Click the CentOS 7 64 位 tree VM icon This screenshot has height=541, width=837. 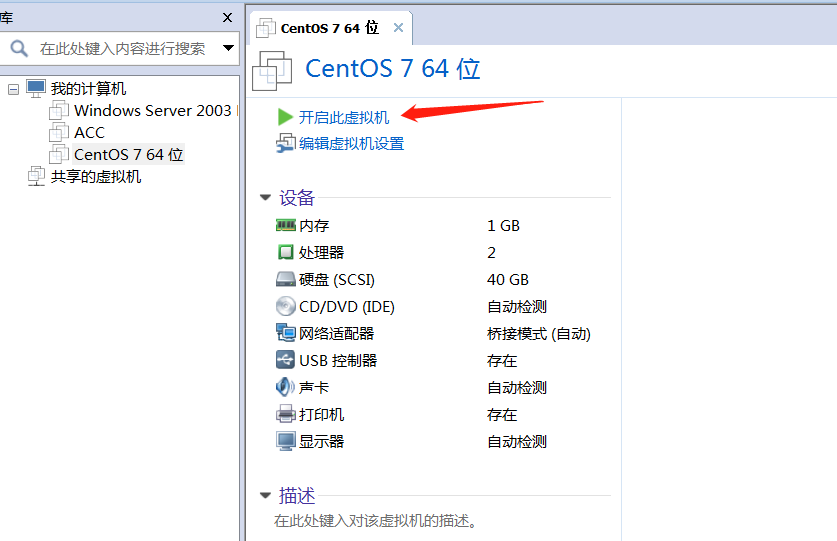[59, 154]
